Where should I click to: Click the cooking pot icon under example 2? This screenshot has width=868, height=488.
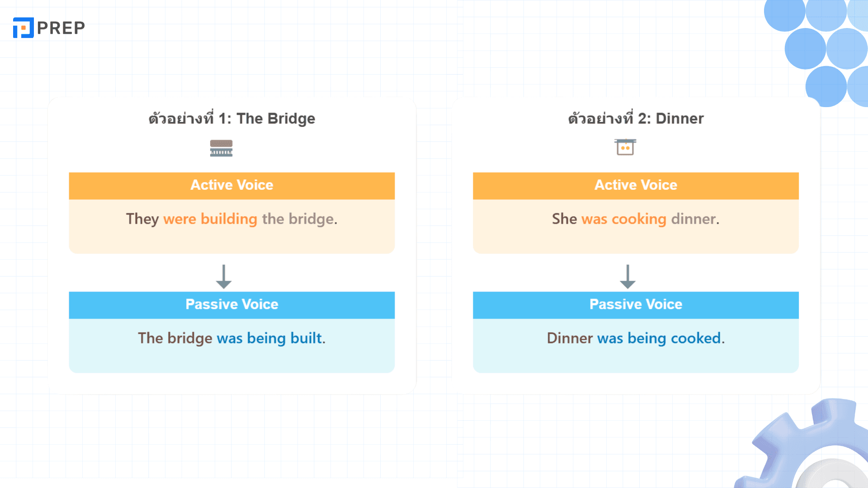(x=625, y=147)
